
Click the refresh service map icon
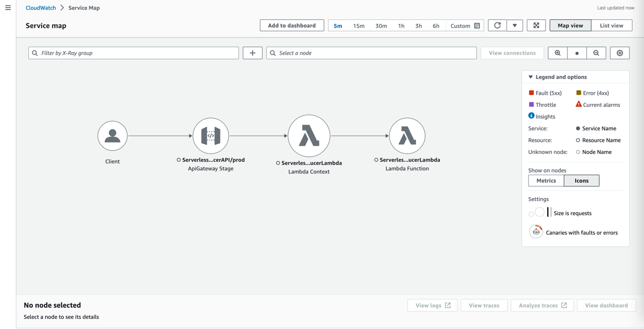click(497, 26)
